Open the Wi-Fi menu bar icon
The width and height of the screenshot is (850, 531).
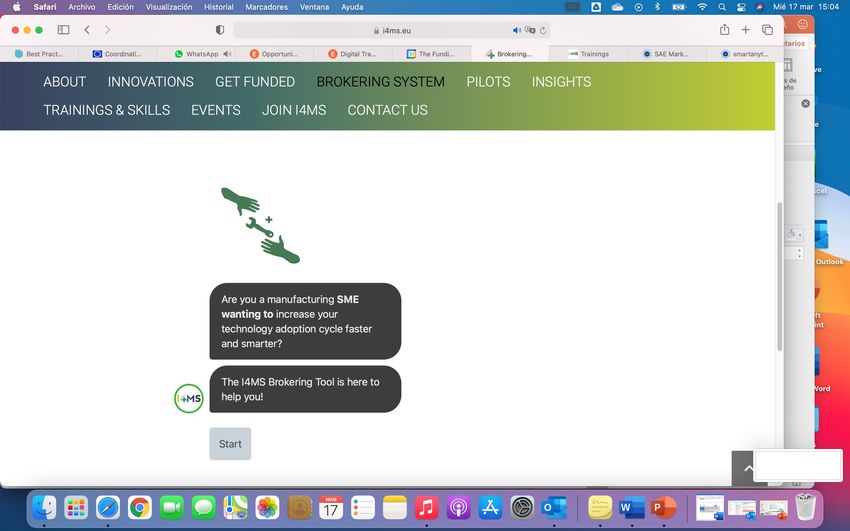tap(702, 7)
